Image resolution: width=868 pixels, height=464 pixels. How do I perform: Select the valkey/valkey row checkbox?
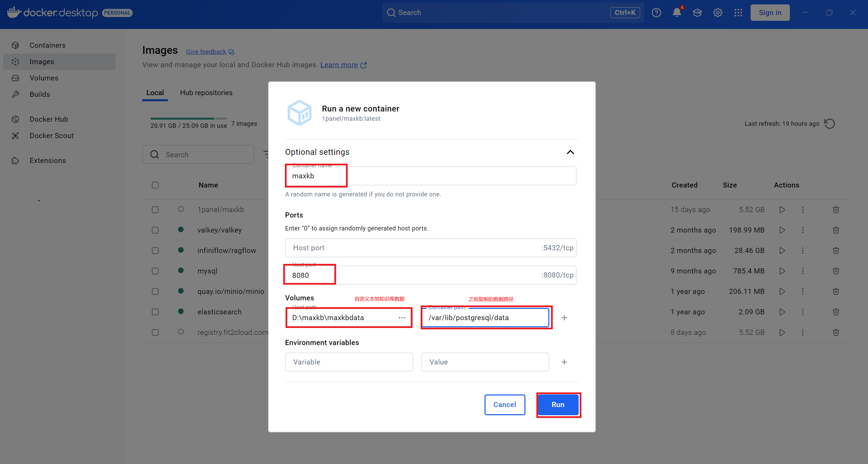pos(155,230)
